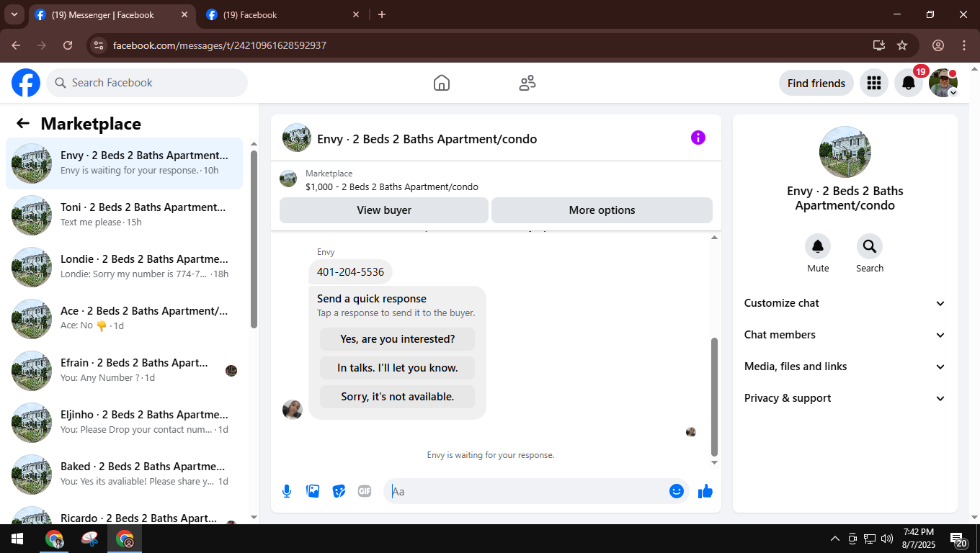This screenshot has width=980, height=553.
Task: Open the Windows notification center icon
Action: pos(958,539)
